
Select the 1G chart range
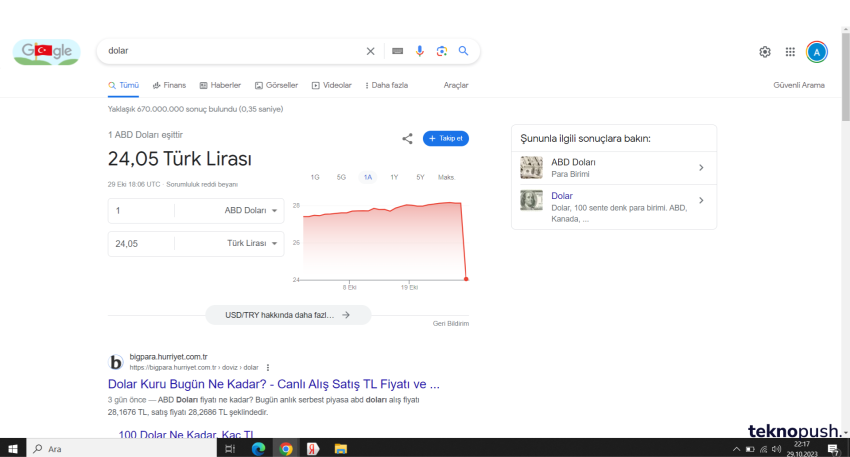pos(315,177)
